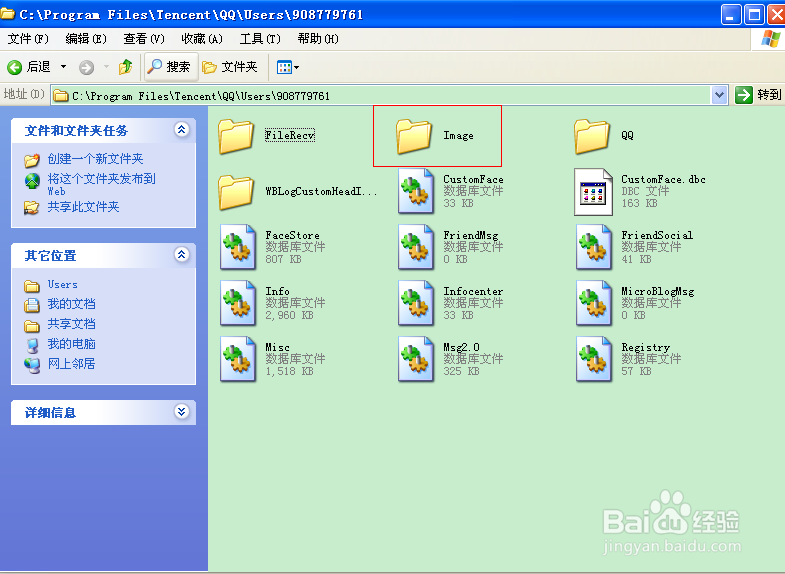The image size is (785, 574).
Task: Open 我的文档 link
Action: point(71,304)
